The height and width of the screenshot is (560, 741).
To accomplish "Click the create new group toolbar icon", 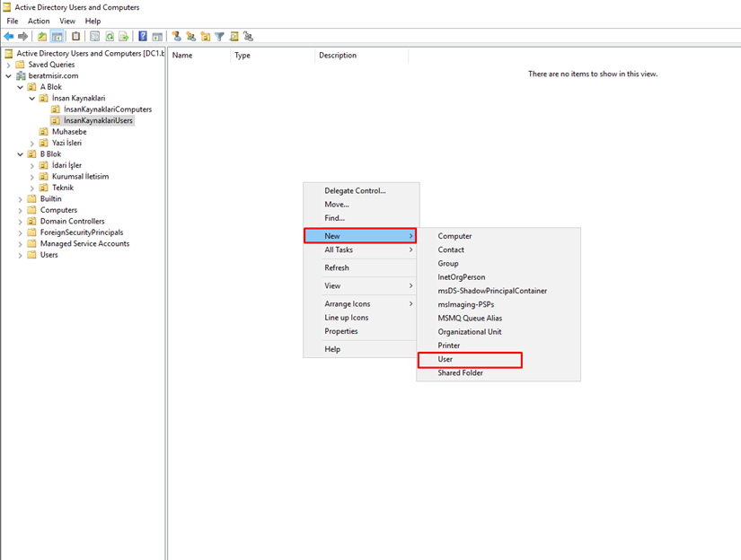I will [x=190, y=37].
